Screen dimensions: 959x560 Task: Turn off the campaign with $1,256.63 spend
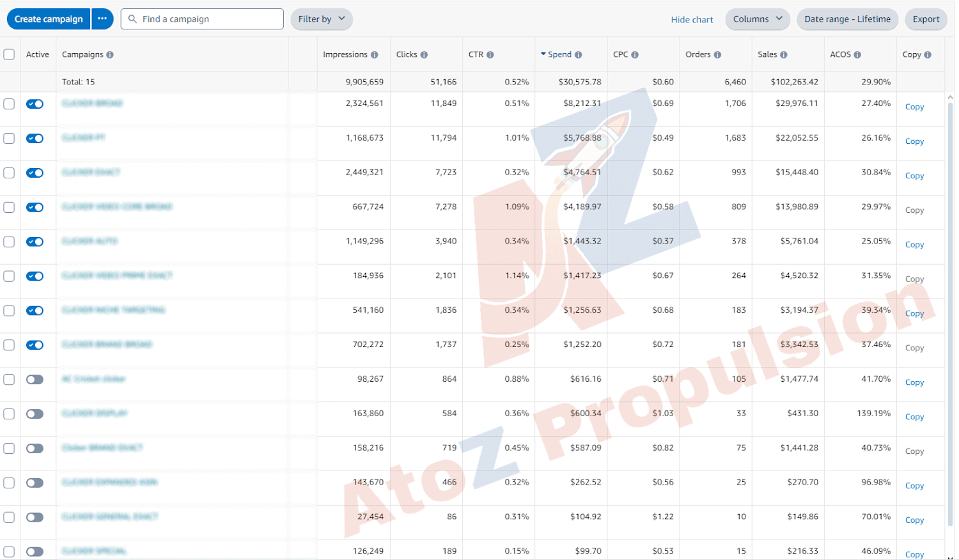(x=35, y=311)
